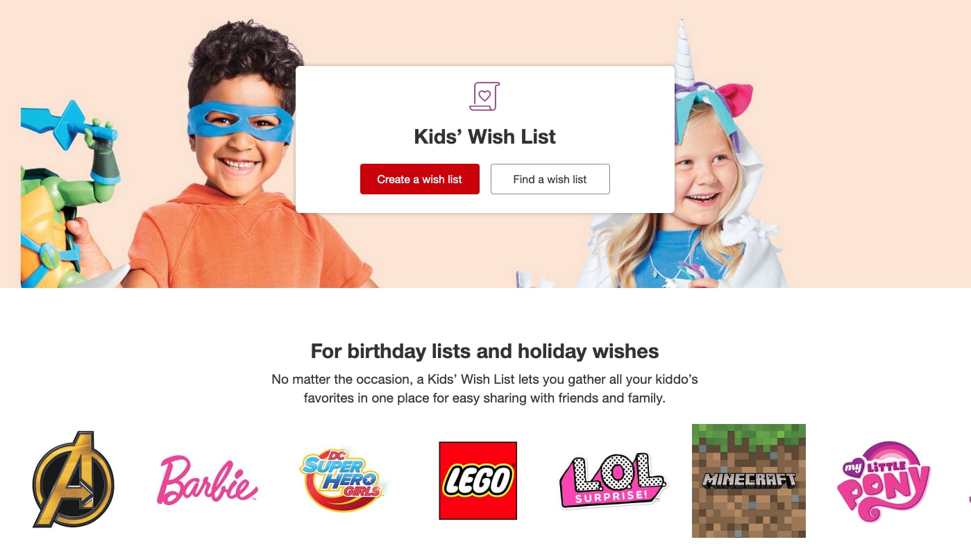Open the Barbie brand logo
Image resolution: width=971 pixels, height=560 pixels.
(x=208, y=480)
